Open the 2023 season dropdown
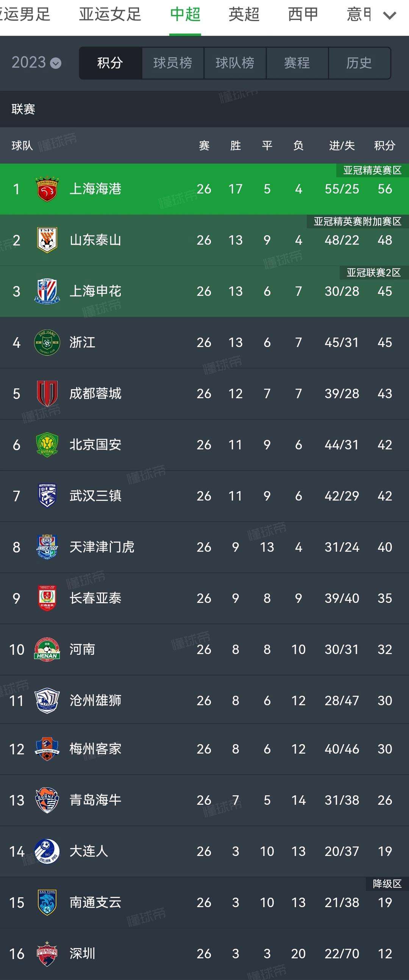Image resolution: width=409 pixels, height=980 pixels. pos(36,63)
